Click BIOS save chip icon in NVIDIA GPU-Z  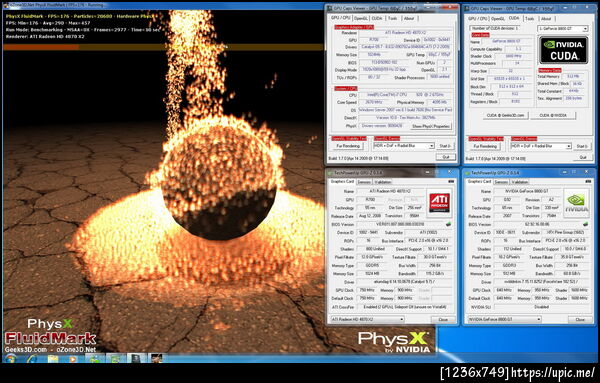[x=585, y=224]
